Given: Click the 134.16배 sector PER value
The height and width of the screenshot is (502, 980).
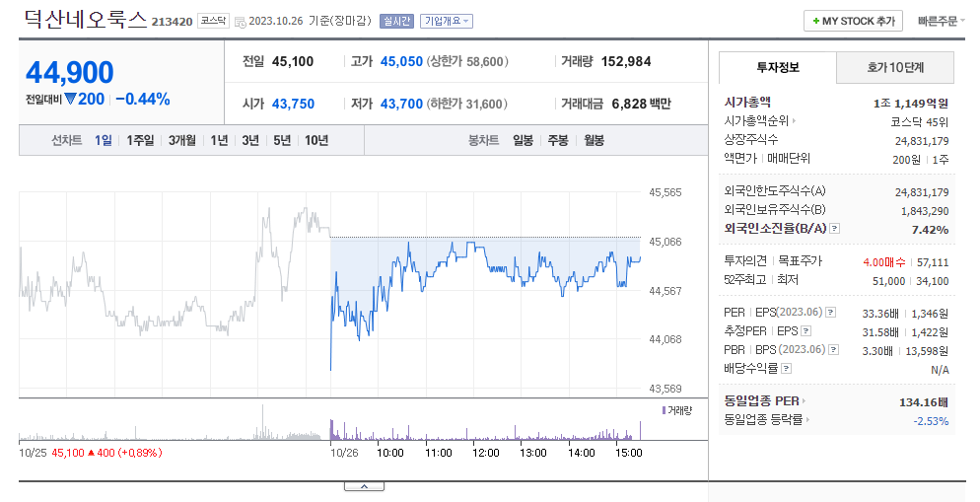Looking at the screenshot, I should (924, 402).
